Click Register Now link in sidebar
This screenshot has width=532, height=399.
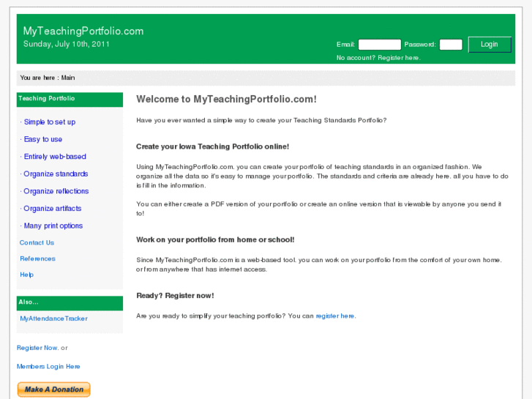pyautogui.click(x=37, y=348)
